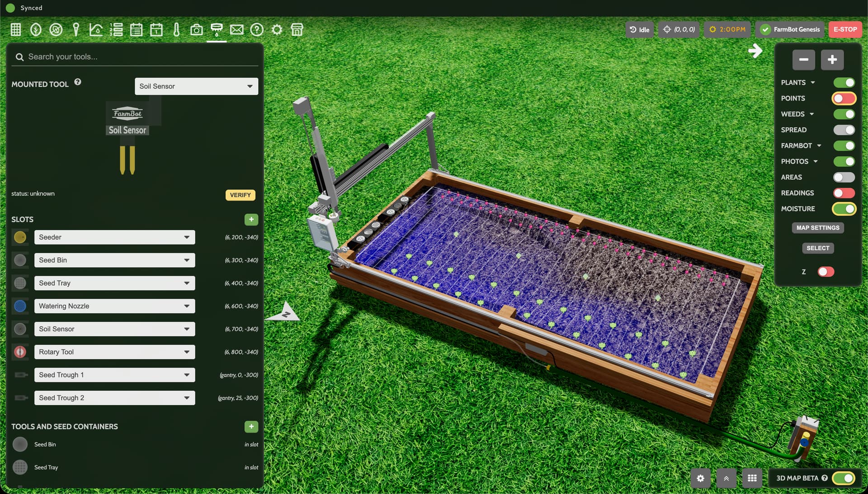Open the Watering Nozzle slot dropdown

tap(114, 306)
